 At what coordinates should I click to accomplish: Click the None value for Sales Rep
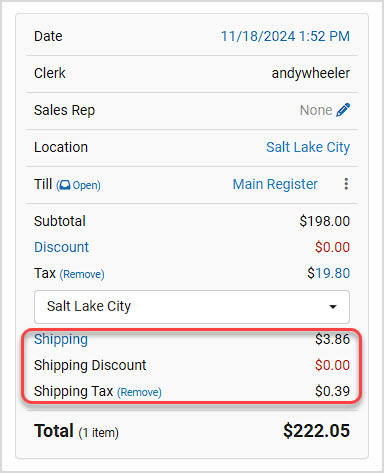pos(316,110)
